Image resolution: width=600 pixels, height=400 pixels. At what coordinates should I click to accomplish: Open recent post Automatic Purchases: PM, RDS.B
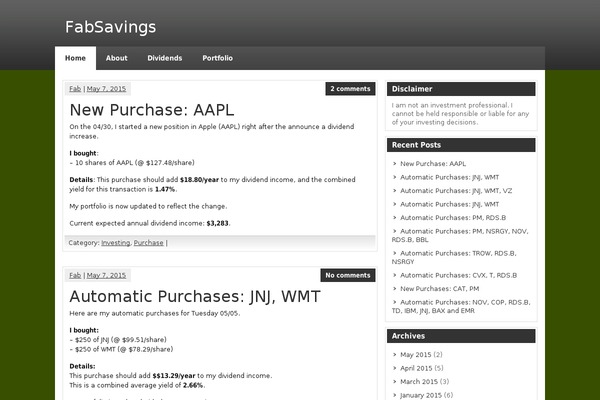click(453, 218)
